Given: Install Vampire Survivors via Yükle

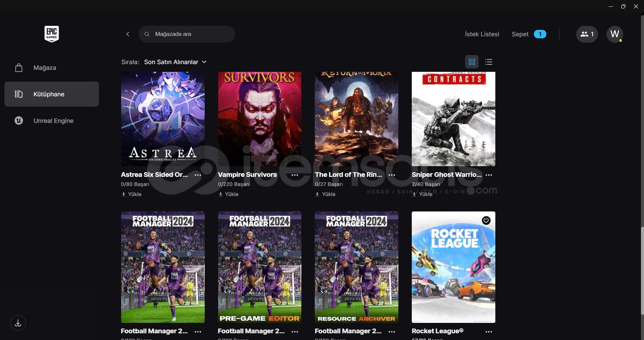Looking at the screenshot, I should (229, 194).
